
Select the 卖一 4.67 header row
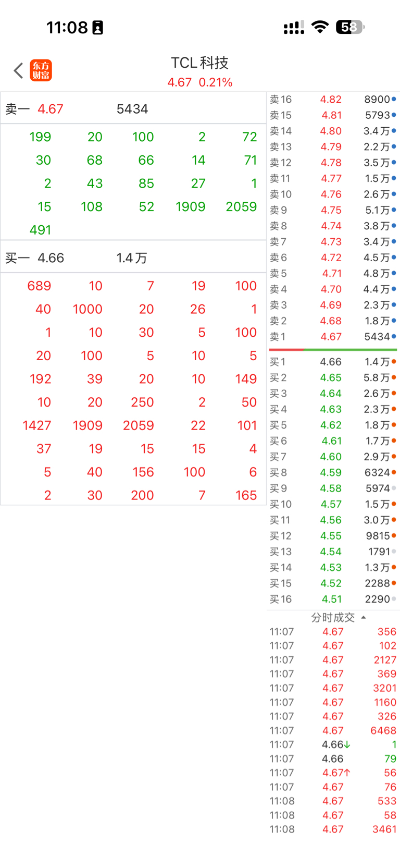133,109
